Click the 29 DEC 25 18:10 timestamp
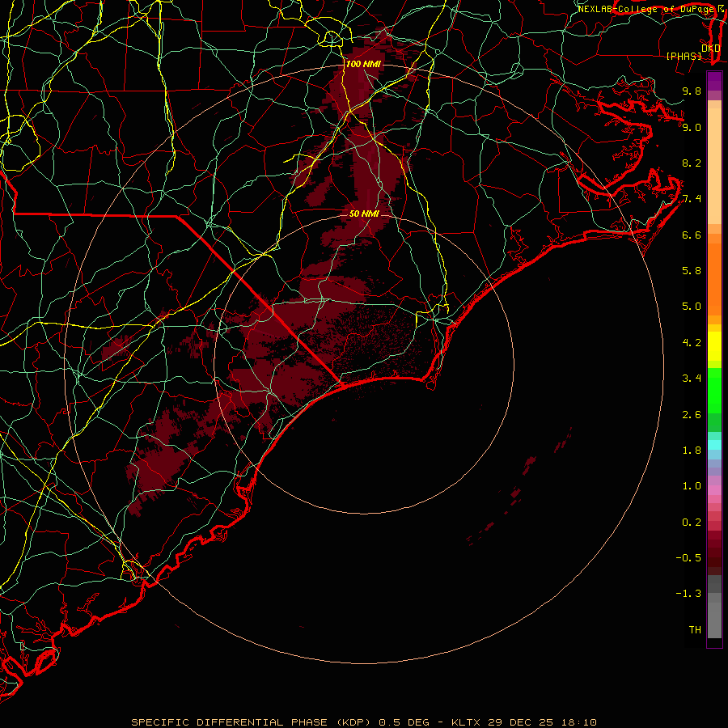The width and height of the screenshot is (728, 728). [x=542, y=722]
